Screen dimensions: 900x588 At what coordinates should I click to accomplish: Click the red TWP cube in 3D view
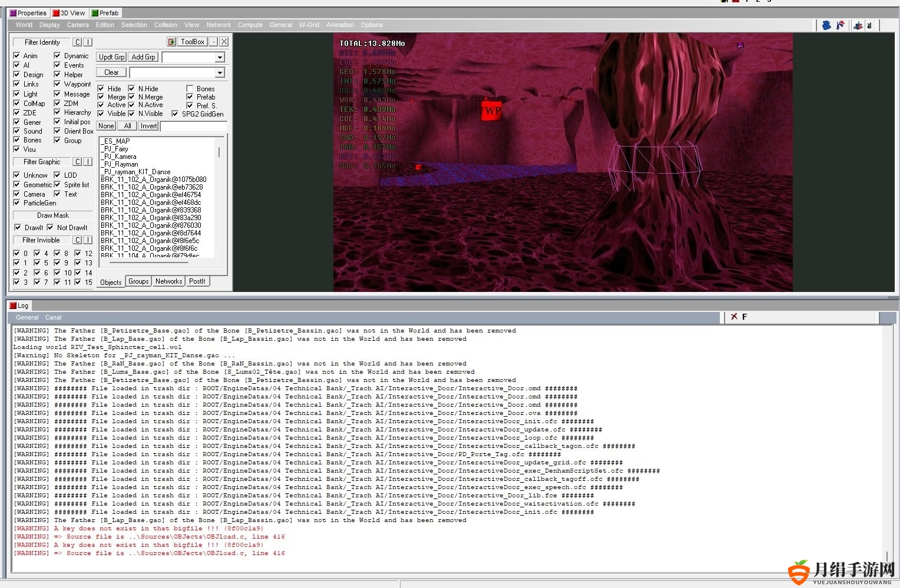coord(490,110)
